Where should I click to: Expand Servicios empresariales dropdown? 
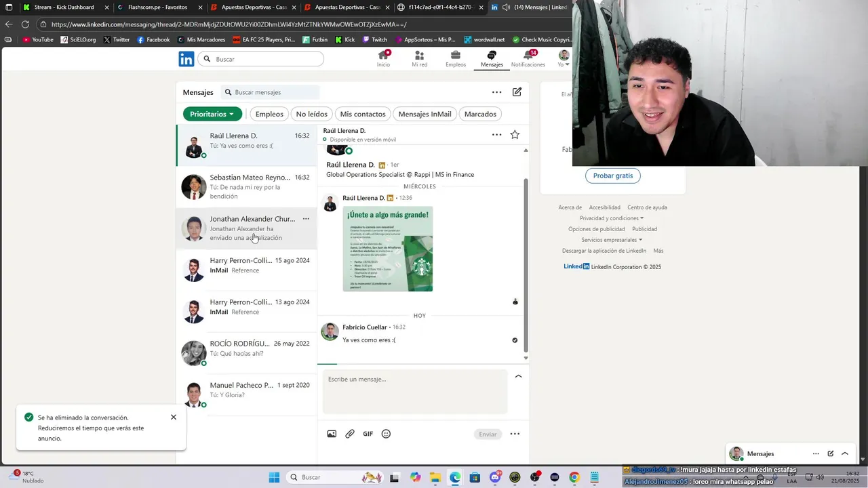612,240
